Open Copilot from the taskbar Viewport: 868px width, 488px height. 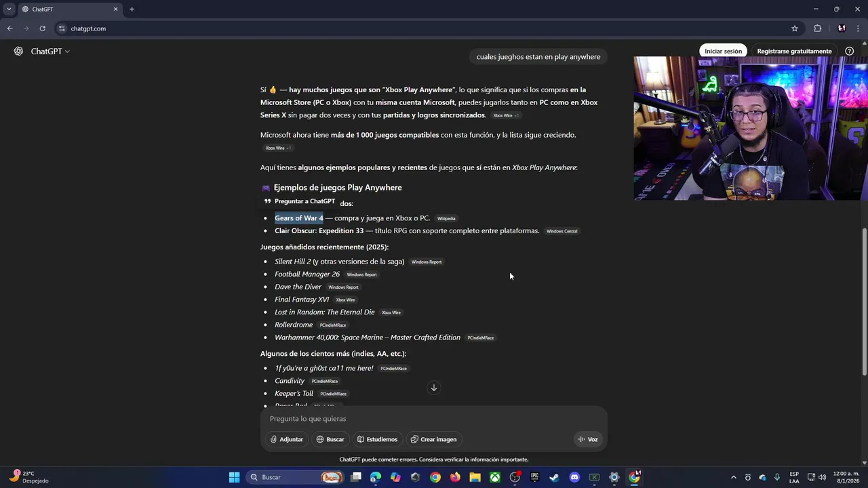pos(395,477)
